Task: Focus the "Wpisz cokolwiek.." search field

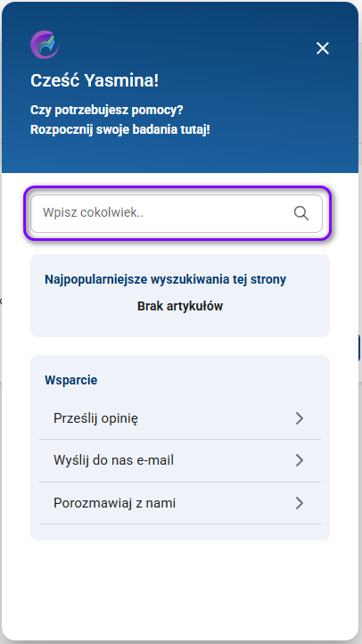Action: tap(177, 213)
